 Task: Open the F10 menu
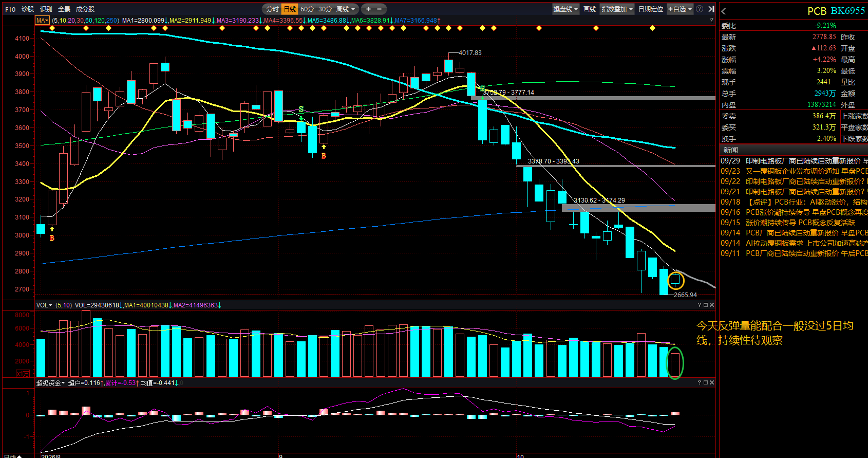[10, 9]
